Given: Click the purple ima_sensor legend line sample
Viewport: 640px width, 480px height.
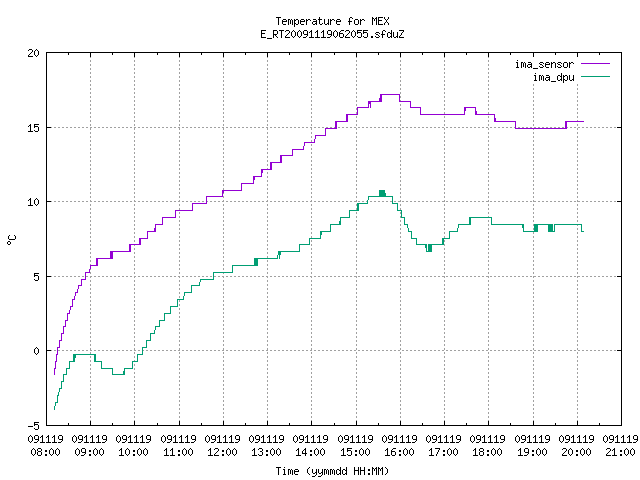Looking at the screenshot, I should point(596,64).
